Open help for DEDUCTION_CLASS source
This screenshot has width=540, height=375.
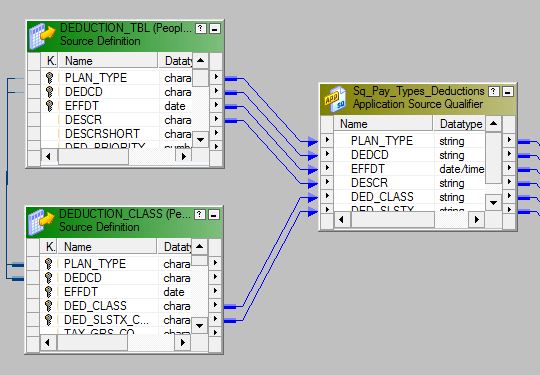200,215
